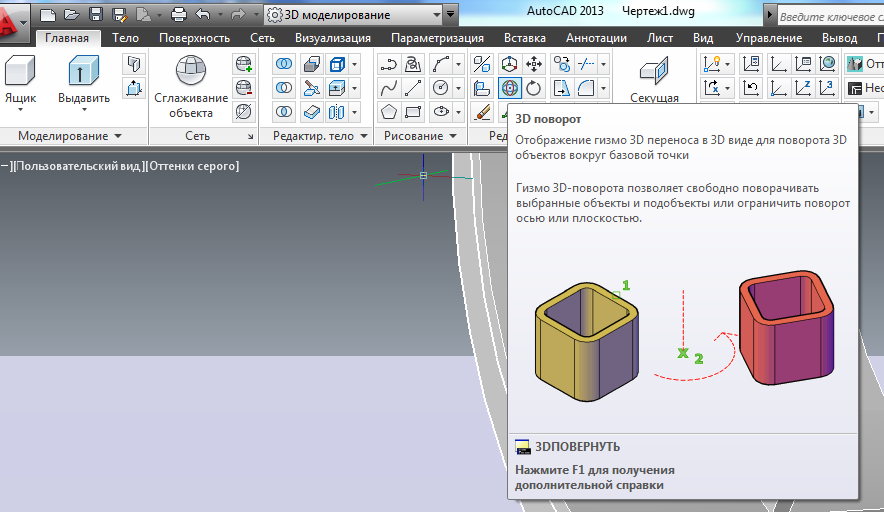Open the Параметризация ribbon tab
The height and width of the screenshot is (512, 884).
(x=437, y=38)
